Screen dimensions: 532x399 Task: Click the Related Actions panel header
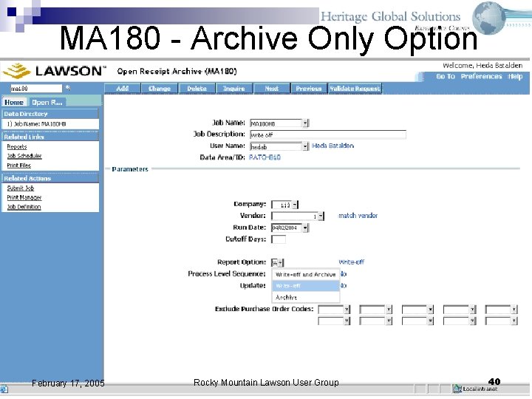50,178
